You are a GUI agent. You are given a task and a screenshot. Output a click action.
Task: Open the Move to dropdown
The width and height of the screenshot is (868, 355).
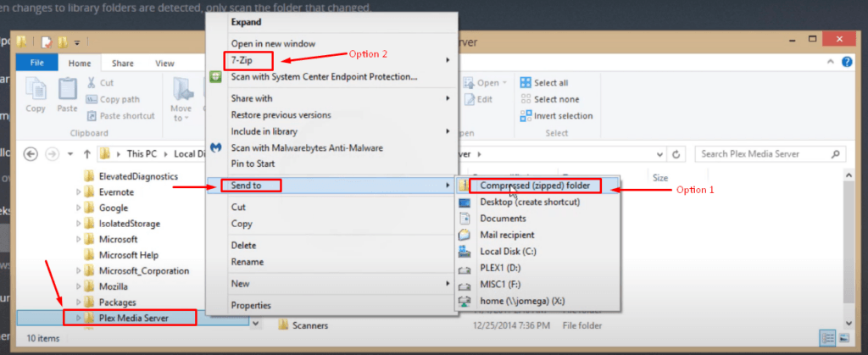pos(181,99)
